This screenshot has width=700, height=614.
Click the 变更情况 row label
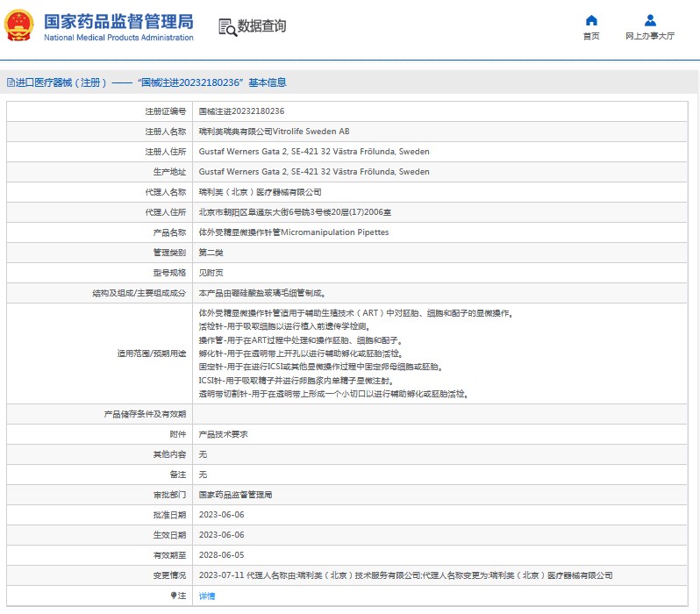click(169, 575)
